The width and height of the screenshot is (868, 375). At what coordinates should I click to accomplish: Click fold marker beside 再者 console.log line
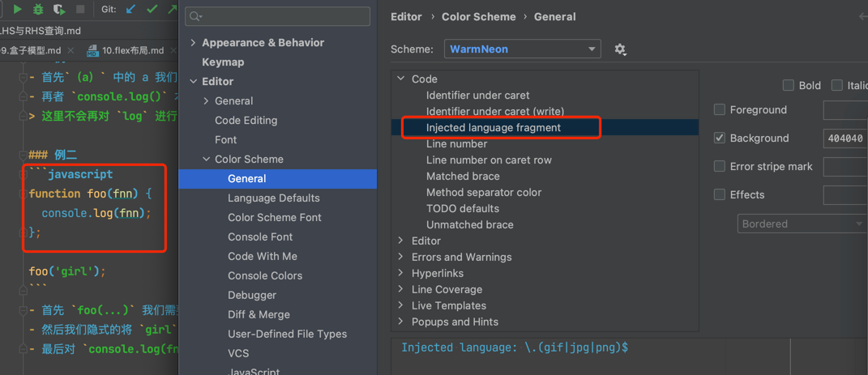pyautogui.click(x=23, y=97)
